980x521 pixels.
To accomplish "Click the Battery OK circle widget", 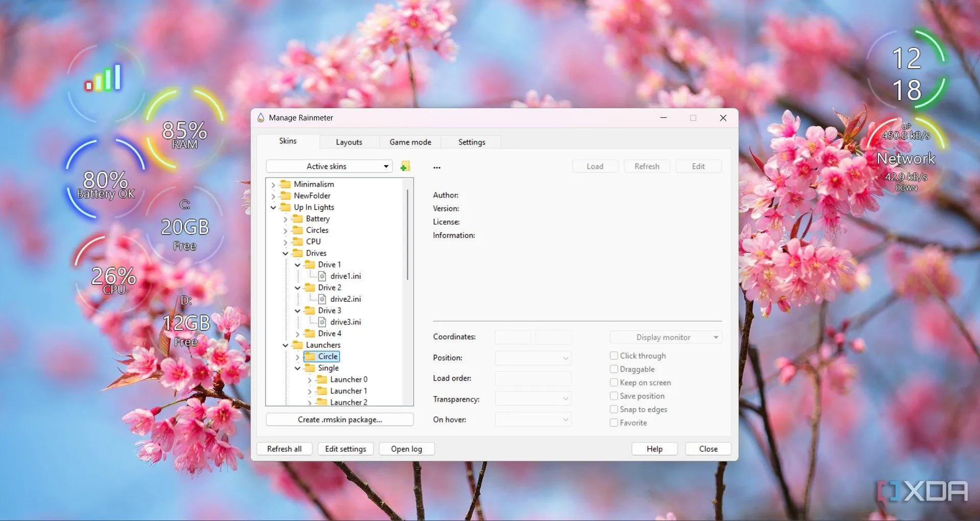I will click(106, 184).
